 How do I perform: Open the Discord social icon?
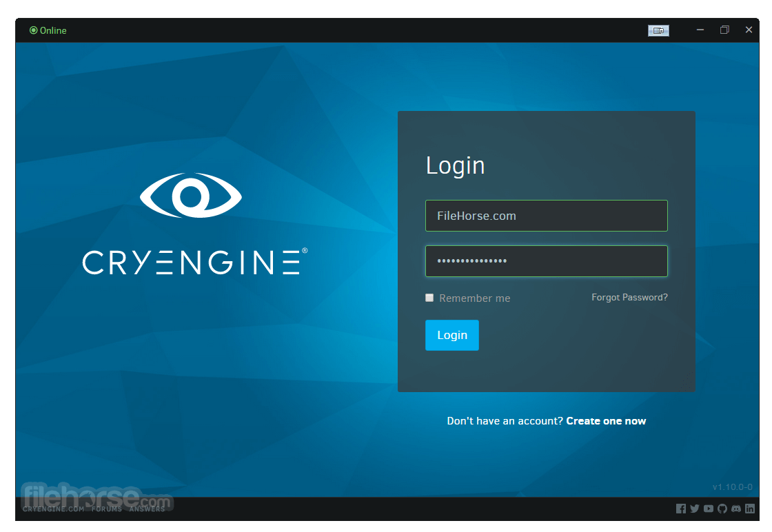tap(735, 509)
